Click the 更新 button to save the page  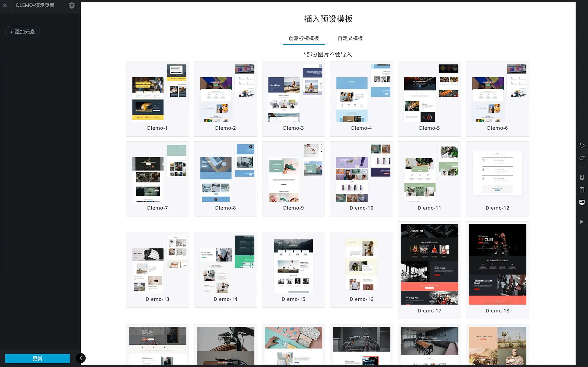(x=37, y=358)
